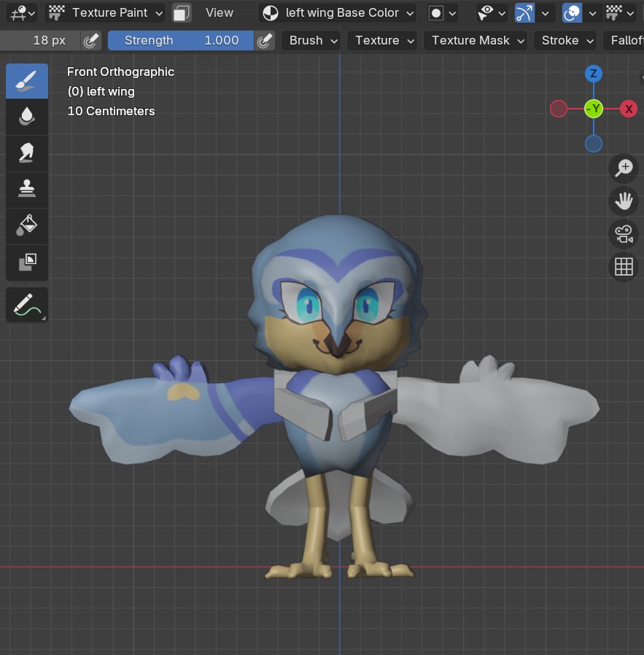Open the brush color settings dropdown
The height and width of the screenshot is (655, 644).
coord(443,13)
